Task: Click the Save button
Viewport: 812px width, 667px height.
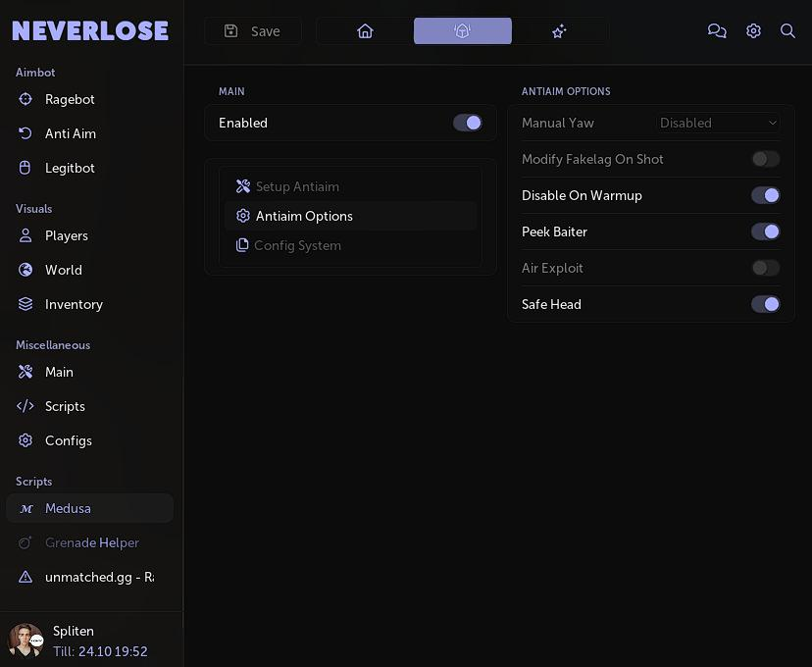Action: 253,31
